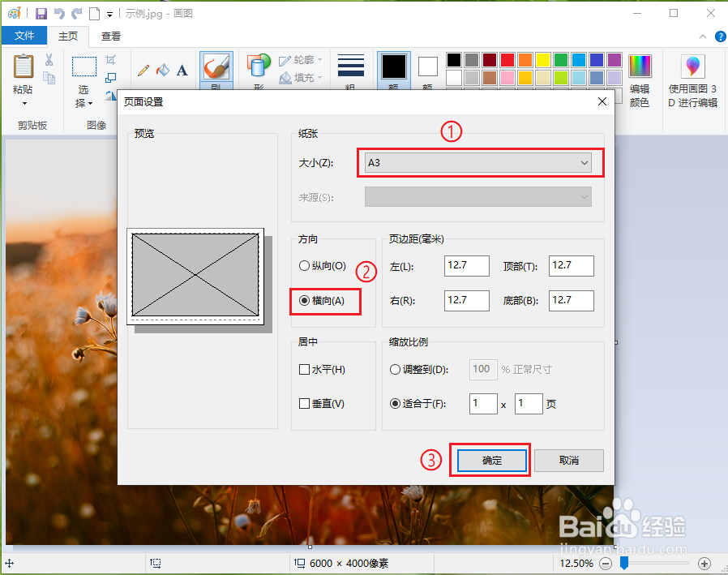Enable the 水平 centering checkbox
728x575 pixels.
pyautogui.click(x=303, y=369)
